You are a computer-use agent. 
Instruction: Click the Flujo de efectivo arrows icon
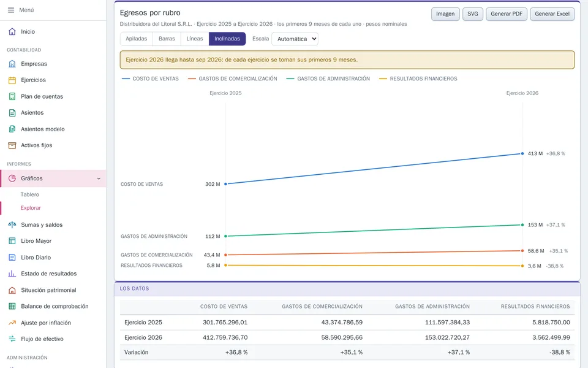click(x=12, y=339)
